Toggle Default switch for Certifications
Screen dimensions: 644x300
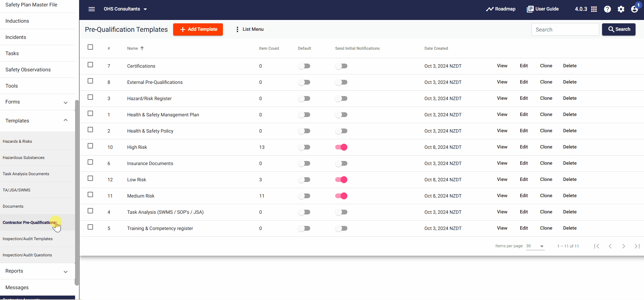[304, 66]
